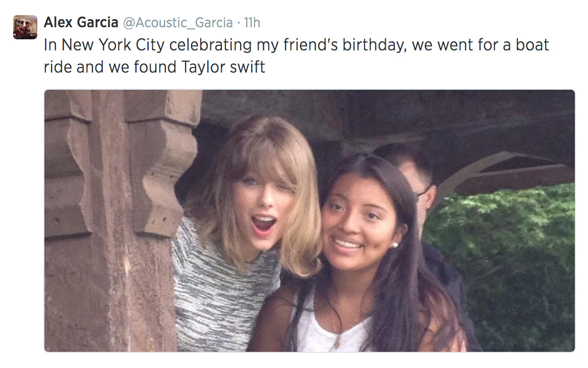Open the @Acoustic_Garcia handle link

[178, 23]
